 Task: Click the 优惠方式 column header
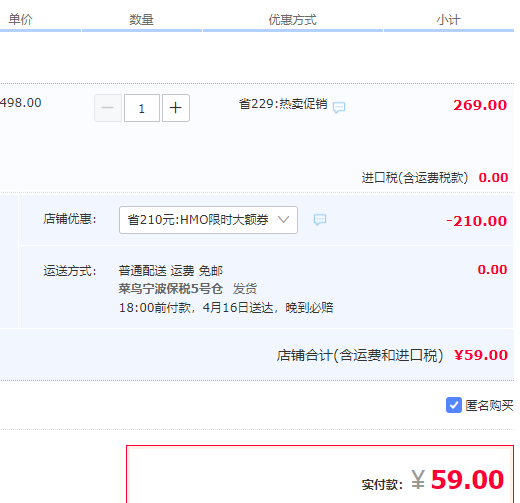[x=293, y=20]
